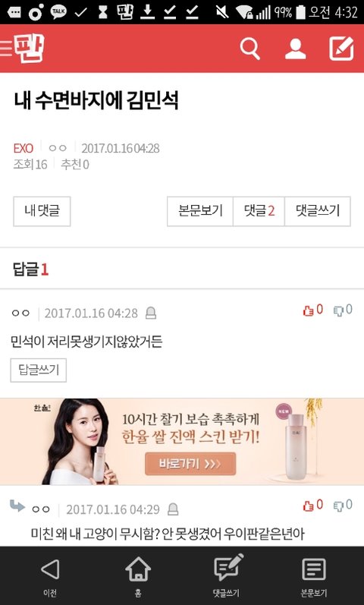This screenshot has height=605, width=364.
Task: Select the 댓글 2 tab
Action: [x=259, y=211]
